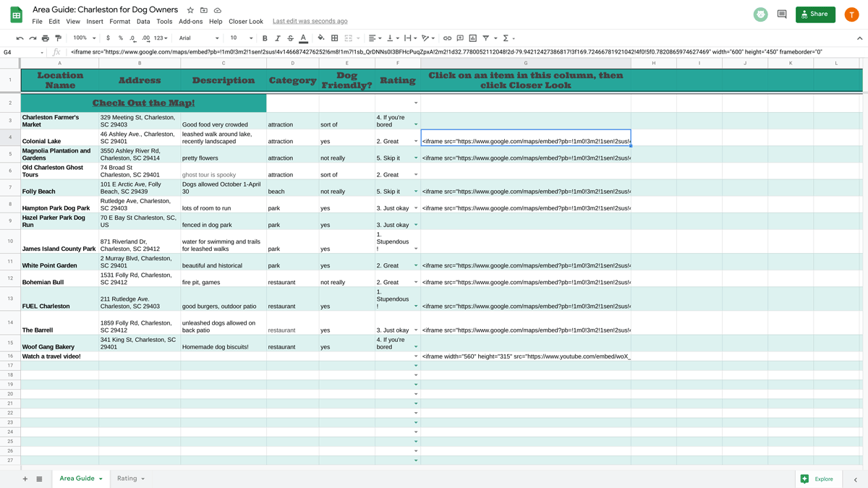Viewport: 868px width, 488px height.
Task: Click the Redo icon
Action: 33,38
